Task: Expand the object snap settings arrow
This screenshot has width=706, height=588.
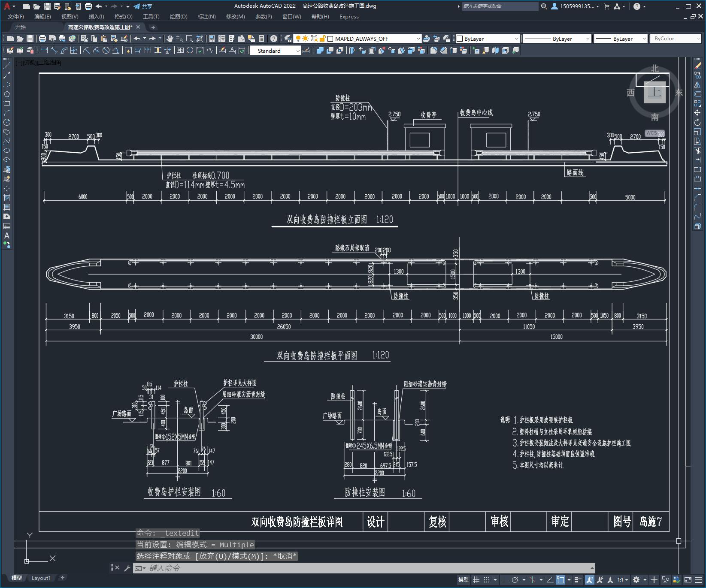Action: tap(569, 580)
